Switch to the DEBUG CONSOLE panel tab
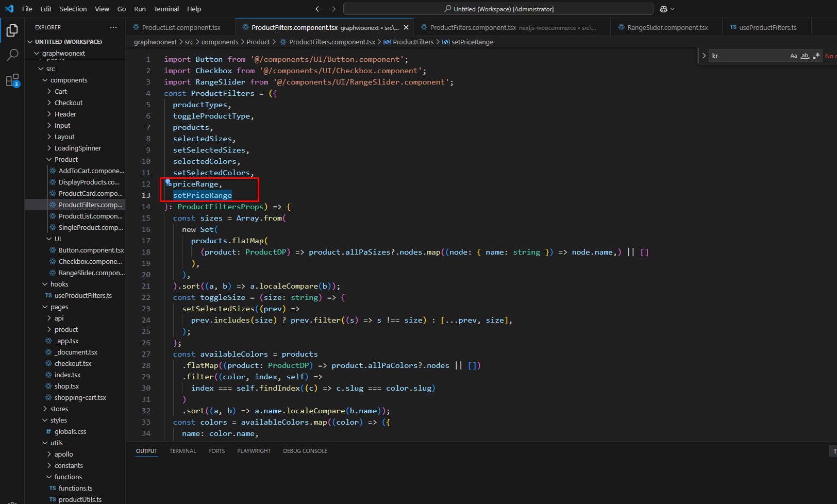The width and height of the screenshot is (837, 504). [x=305, y=451]
